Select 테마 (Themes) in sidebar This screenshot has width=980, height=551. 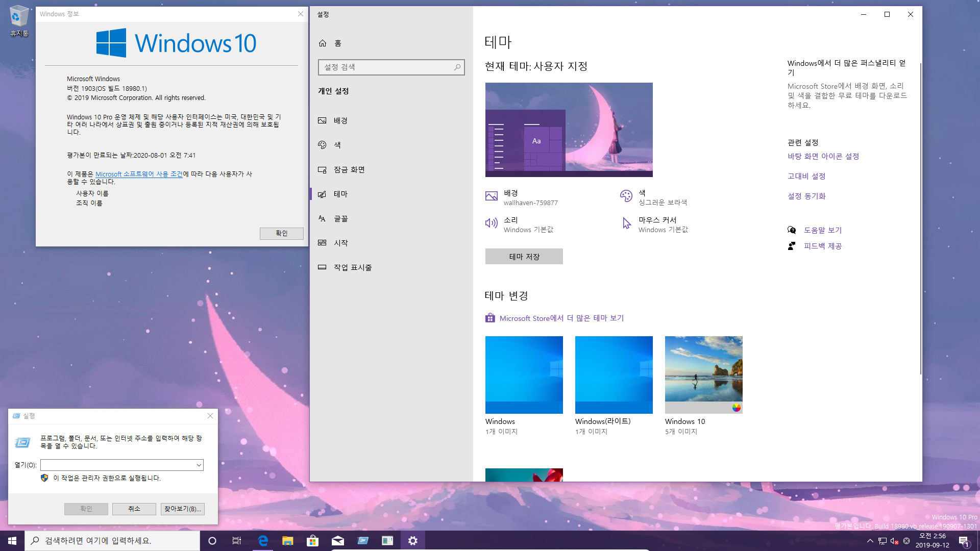[333, 194]
